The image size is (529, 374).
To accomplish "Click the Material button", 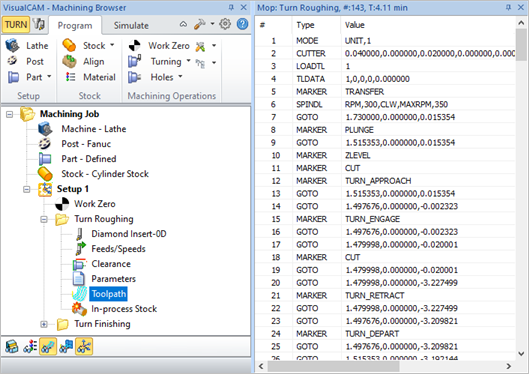I will coord(90,77).
